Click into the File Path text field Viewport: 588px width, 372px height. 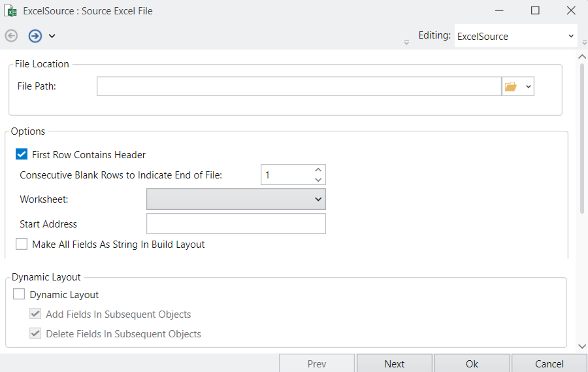coord(299,86)
